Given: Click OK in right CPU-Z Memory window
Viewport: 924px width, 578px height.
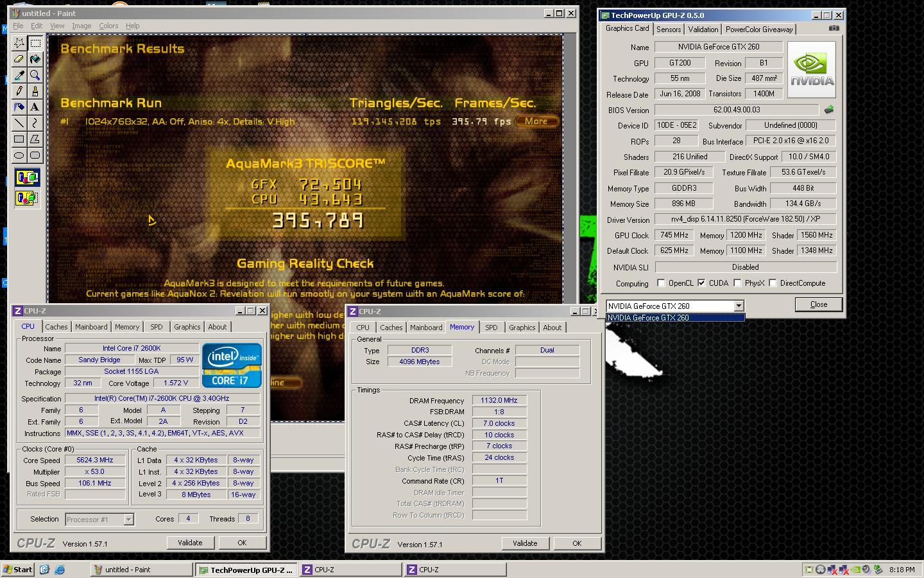Looking at the screenshot, I should 577,543.
